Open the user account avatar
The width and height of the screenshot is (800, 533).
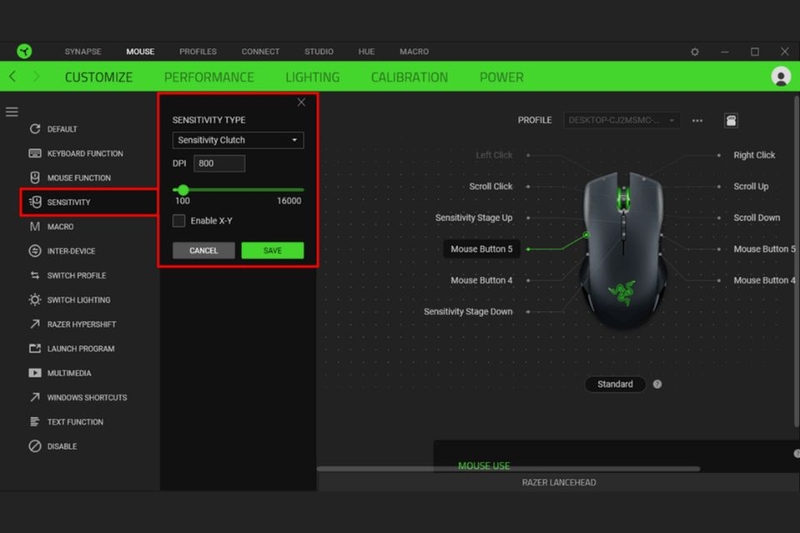[x=781, y=77]
